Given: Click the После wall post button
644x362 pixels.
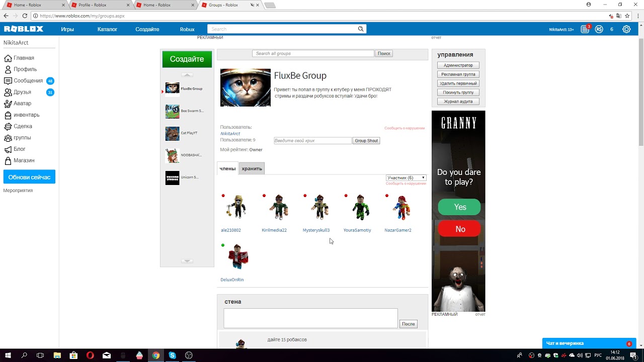Looking at the screenshot, I should coord(409,324).
